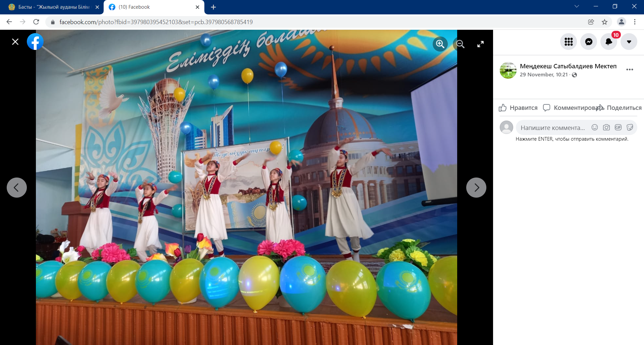Like the photo with Нравится
The image size is (644, 345).
(518, 108)
